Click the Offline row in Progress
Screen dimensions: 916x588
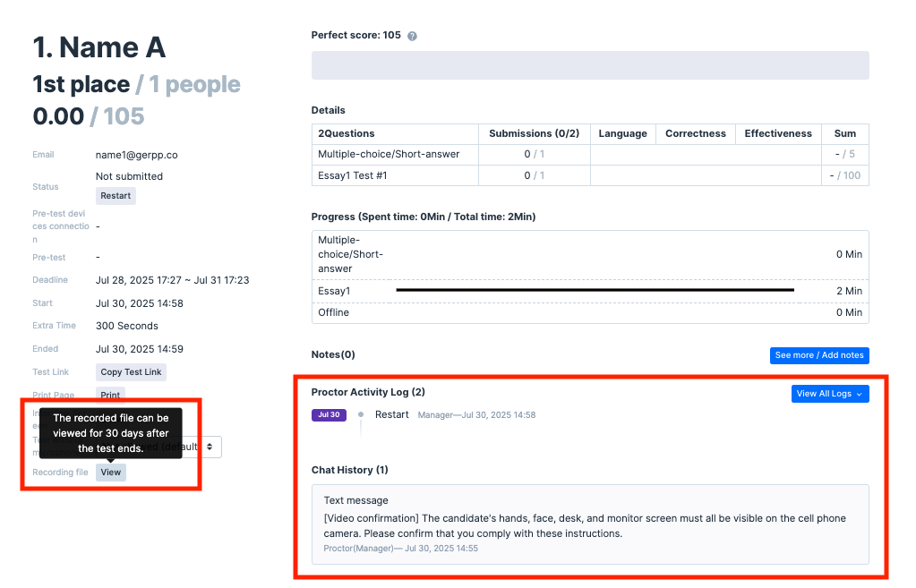point(334,312)
